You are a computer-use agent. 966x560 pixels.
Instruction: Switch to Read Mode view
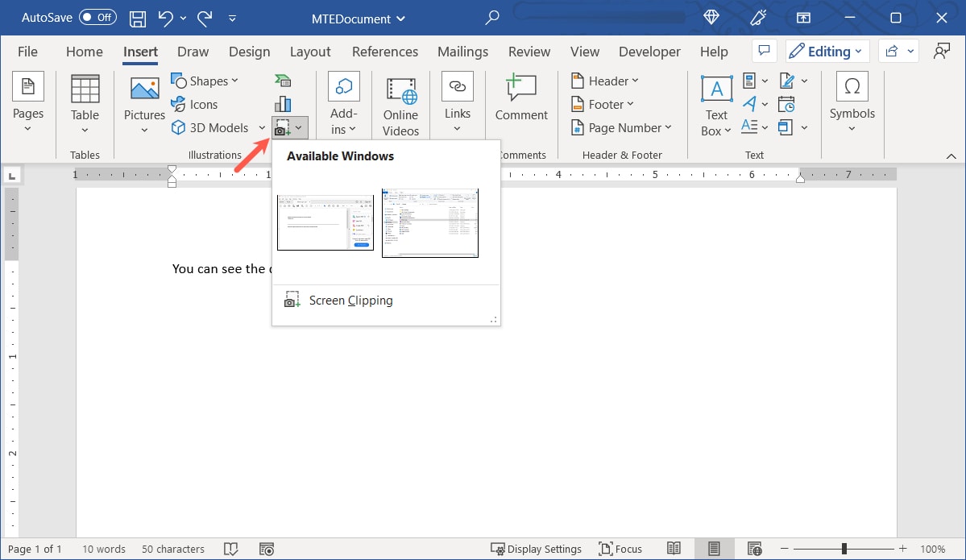tap(674, 549)
